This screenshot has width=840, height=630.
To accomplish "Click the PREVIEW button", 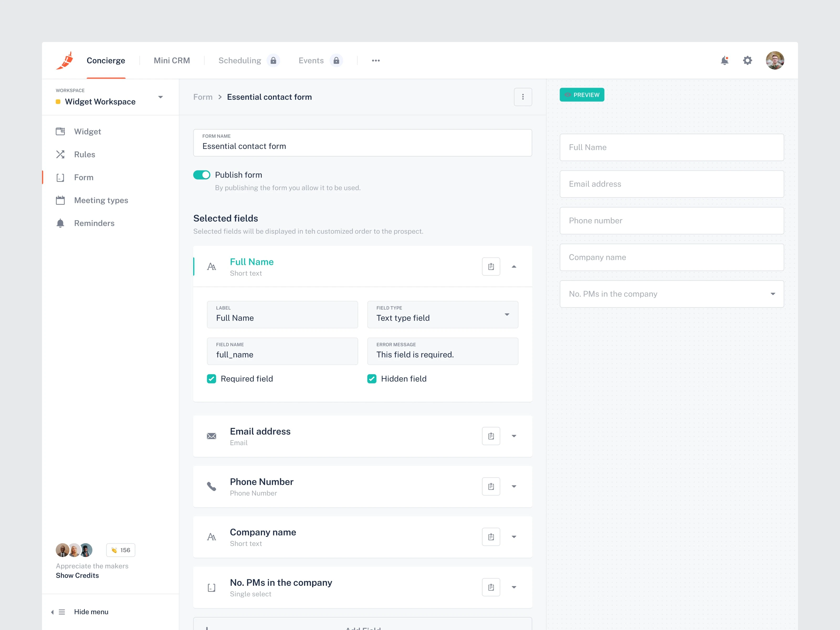I will (582, 95).
